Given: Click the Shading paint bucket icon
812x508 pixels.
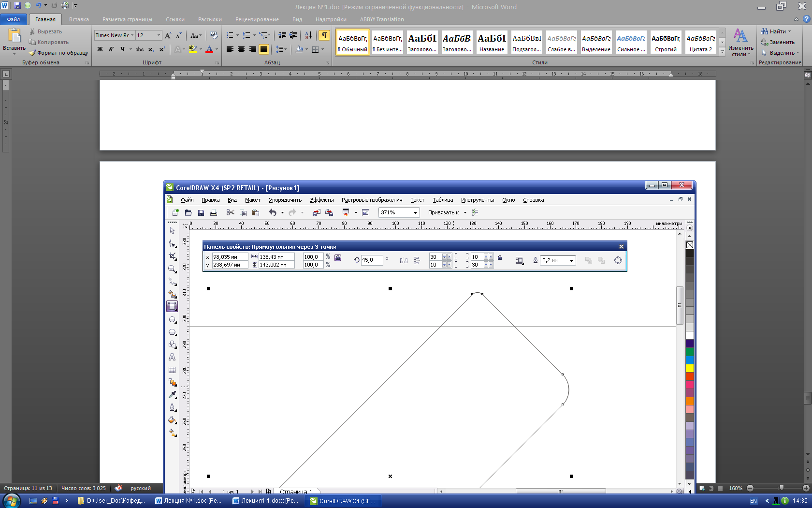Looking at the screenshot, I should [x=300, y=49].
